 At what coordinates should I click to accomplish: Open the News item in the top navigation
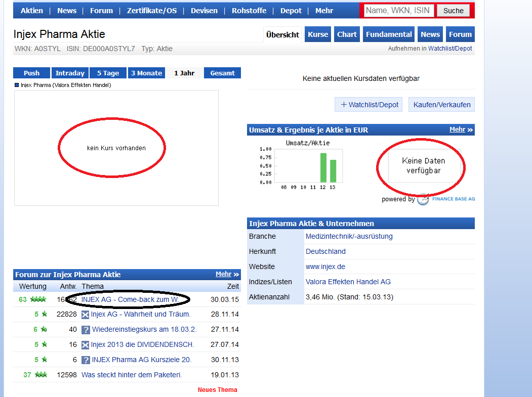pos(67,11)
